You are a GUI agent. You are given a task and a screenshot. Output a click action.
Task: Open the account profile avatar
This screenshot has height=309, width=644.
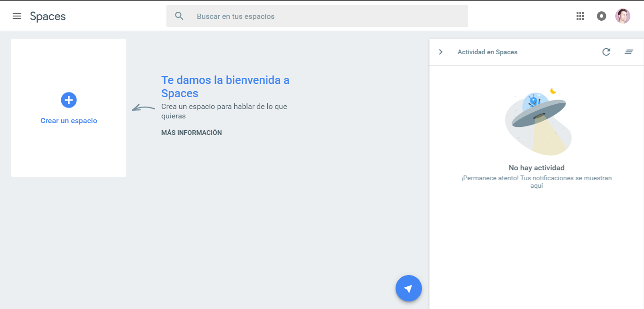point(623,16)
